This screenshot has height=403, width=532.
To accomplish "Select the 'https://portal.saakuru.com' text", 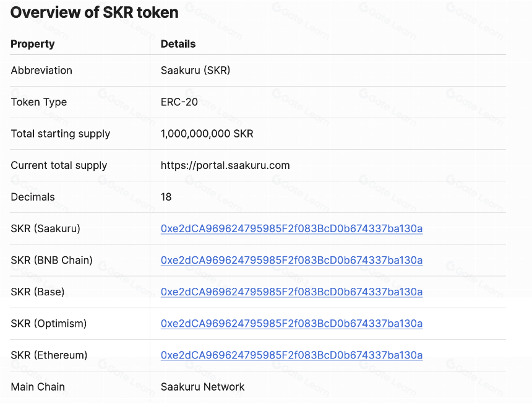I will click(x=225, y=165).
